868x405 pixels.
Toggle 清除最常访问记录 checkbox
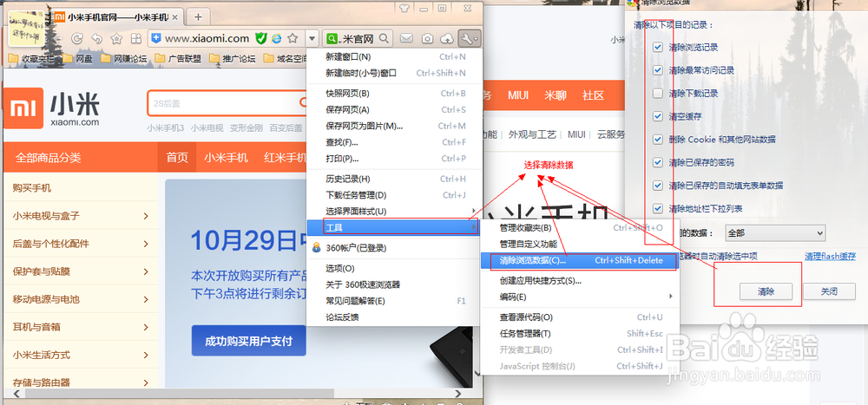[658, 70]
